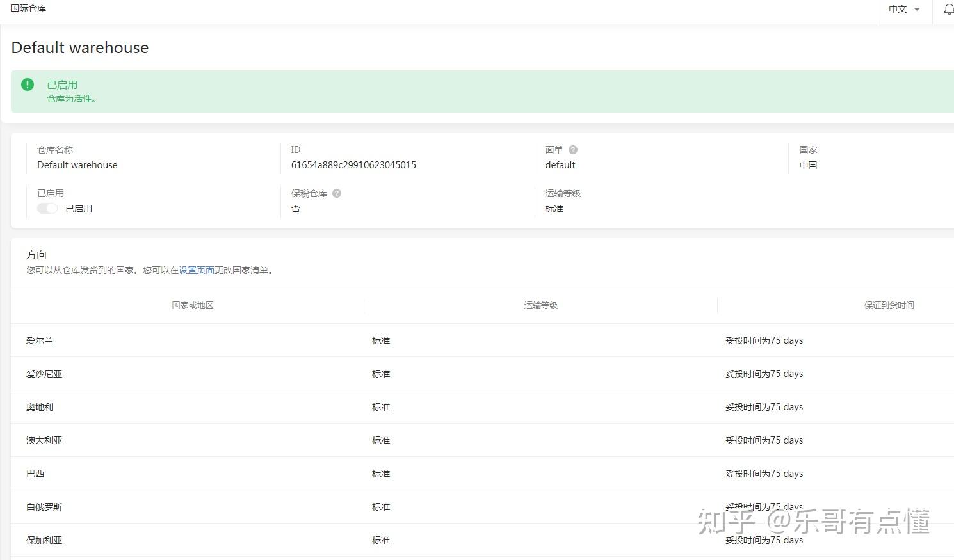This screenshot has height=560, width=954.
Task: Click 妥投时间为75 days for 爱沙尼亚
Action: pyautogui.click(x=763, y=374)
